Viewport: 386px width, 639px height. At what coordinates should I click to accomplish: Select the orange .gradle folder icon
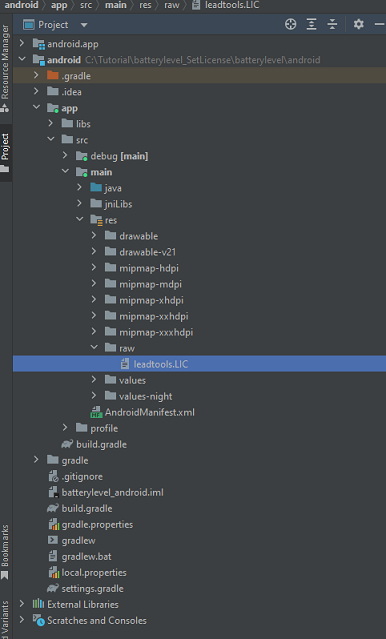click(x=53, y=75)
